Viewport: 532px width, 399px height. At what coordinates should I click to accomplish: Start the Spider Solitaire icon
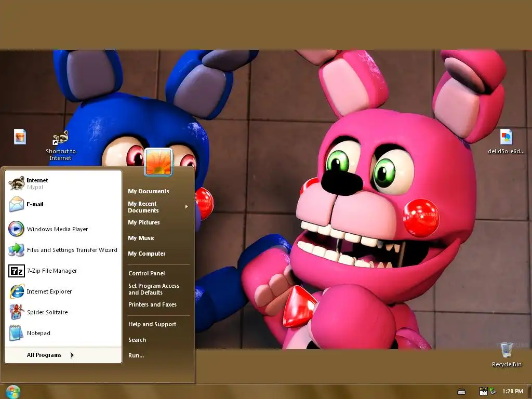tap(16, 312)
